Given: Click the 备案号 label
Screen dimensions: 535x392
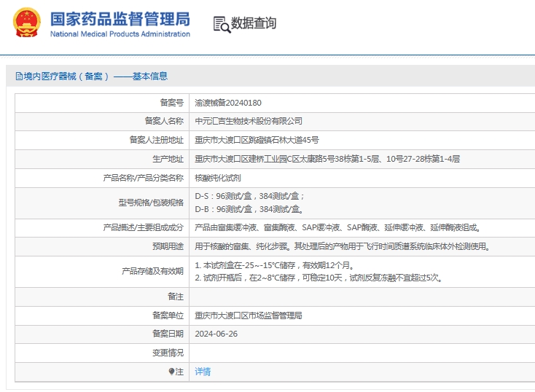Looking at the screenshot, I should coord(172,103).
